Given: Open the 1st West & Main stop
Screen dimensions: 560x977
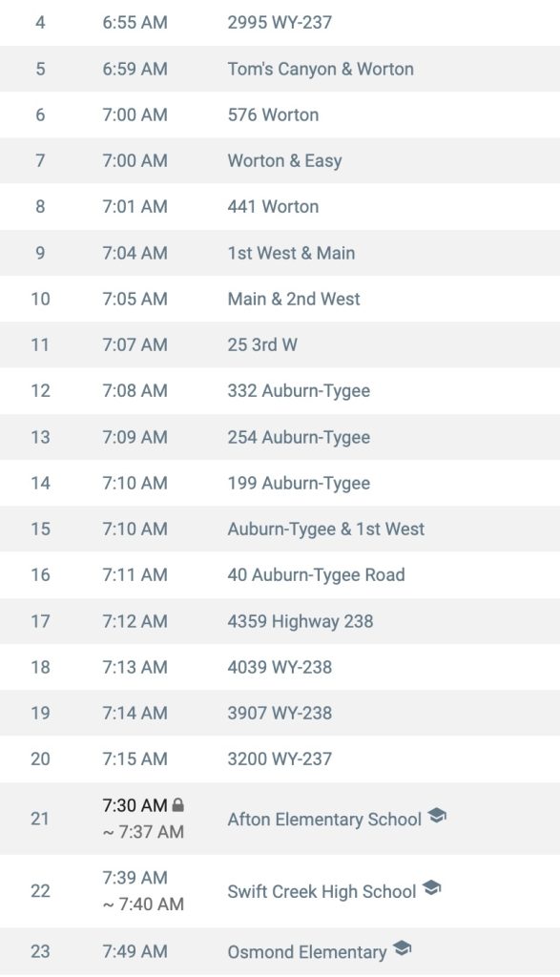Looking at the screenshot, I should (x=280, y=253).
